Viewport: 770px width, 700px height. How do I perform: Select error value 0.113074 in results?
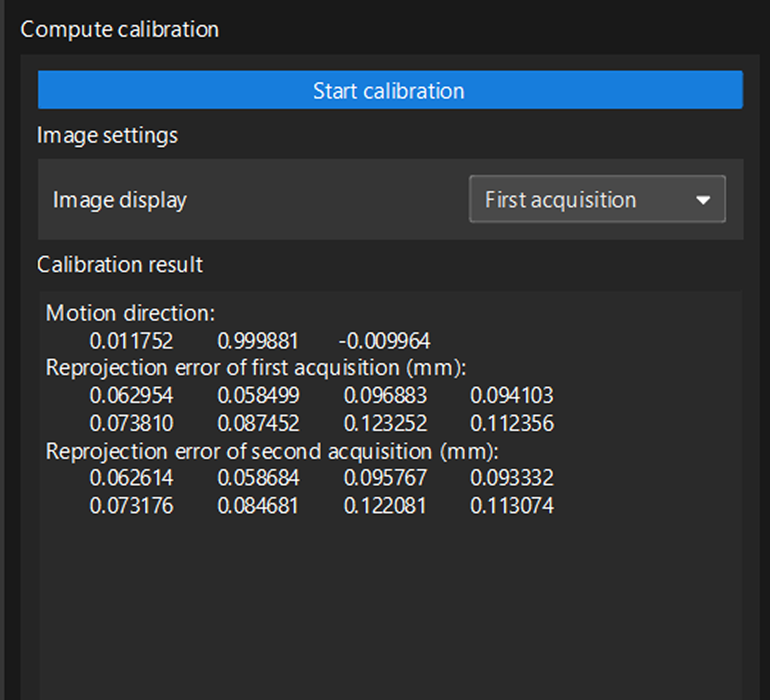(x=512, y=506)
